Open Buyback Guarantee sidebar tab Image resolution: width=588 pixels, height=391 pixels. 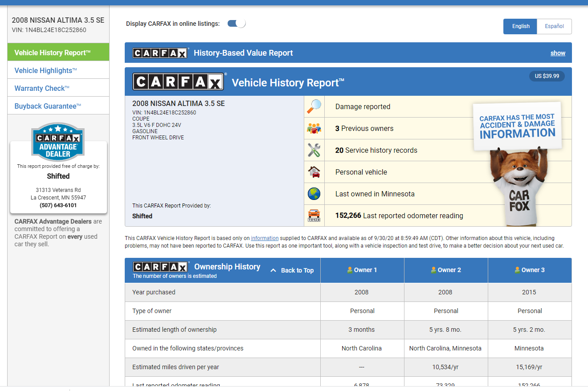58,106
